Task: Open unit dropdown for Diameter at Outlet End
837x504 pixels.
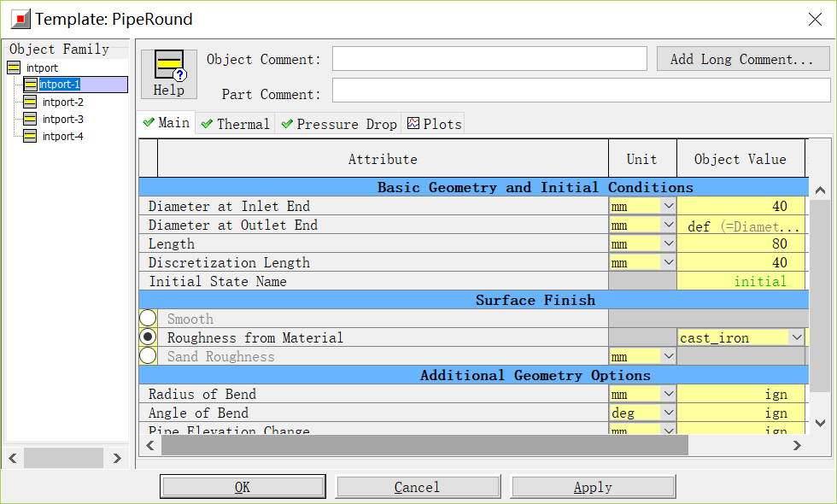Action: [668, 225]
